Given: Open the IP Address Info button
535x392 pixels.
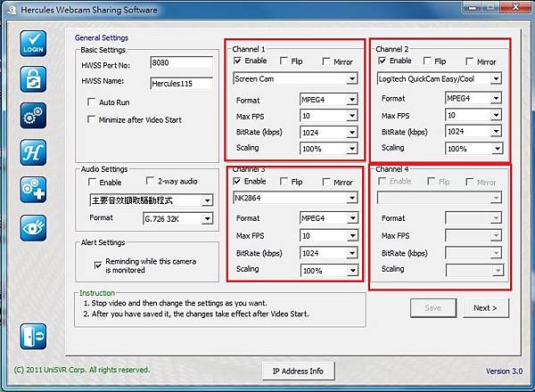Looking at the screenshot, I should (298, 371).
